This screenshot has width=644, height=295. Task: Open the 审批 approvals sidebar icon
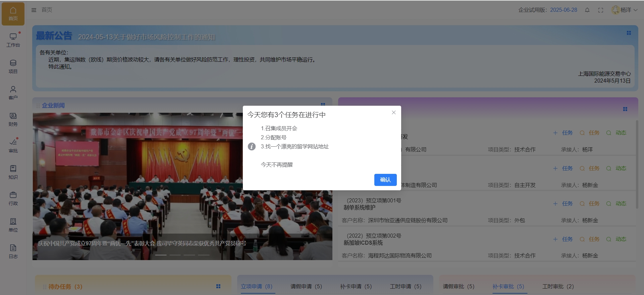point(13,146)
